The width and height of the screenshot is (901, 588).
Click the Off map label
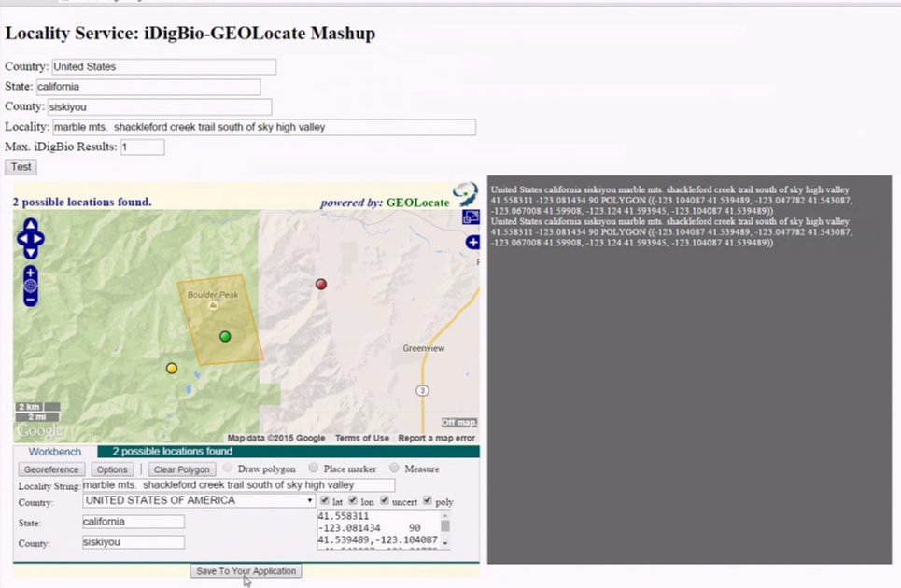point(459,423)
